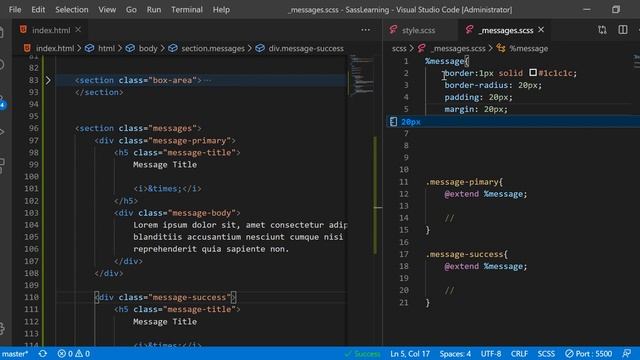Click %message symbol in right breadcrumb
The width and height of the screenshot is (640, 360).
[x=528, y=49]
